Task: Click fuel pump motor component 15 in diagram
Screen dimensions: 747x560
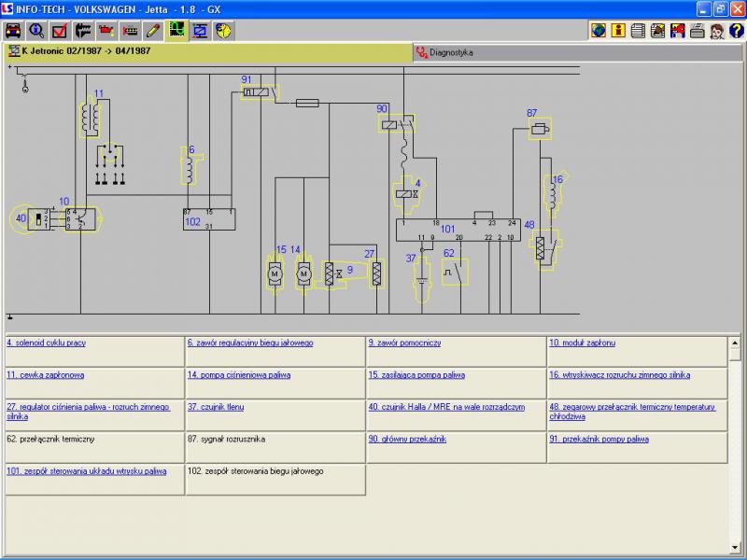Action: (275, 274)
